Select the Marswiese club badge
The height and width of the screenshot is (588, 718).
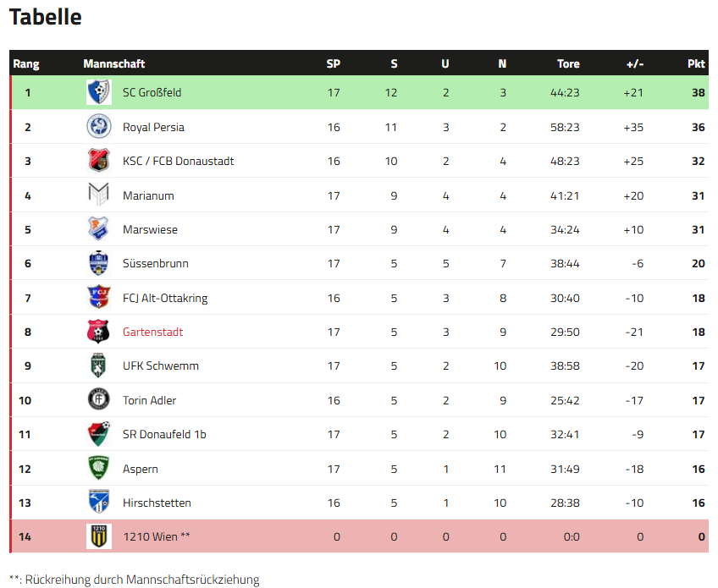(x=98, y=229)
